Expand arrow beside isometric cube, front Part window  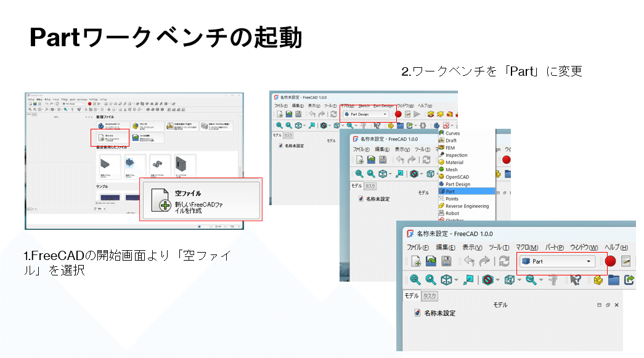click(456, 280)
